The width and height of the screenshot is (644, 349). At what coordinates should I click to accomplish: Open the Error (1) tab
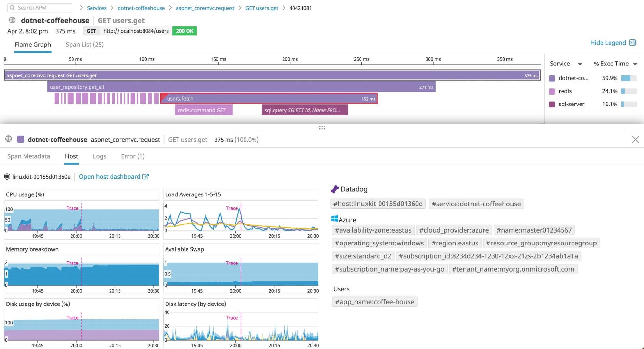coord(132,156)
